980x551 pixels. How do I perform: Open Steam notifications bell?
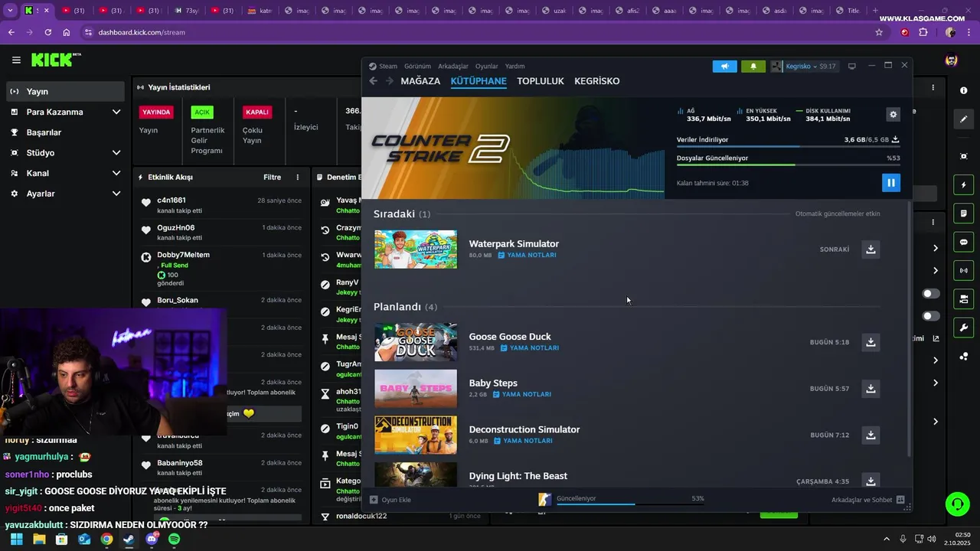[753, 67]
